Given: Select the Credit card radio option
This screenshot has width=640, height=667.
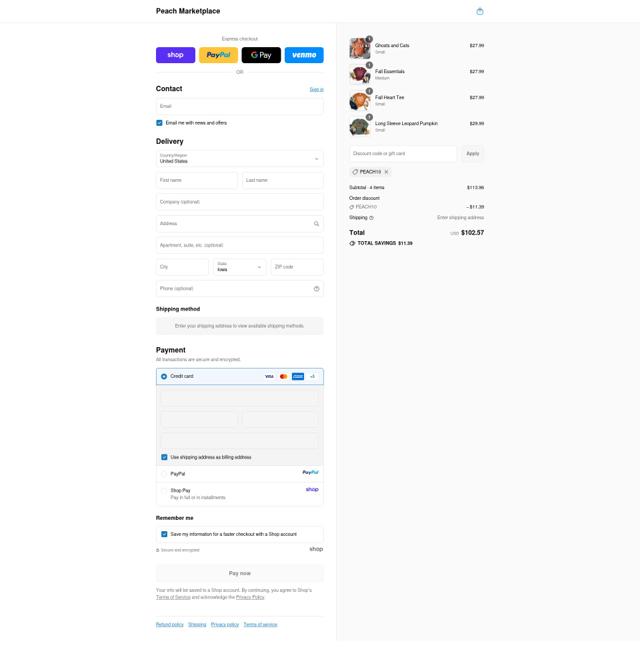Looking at the screenshot, I should 164,376.
